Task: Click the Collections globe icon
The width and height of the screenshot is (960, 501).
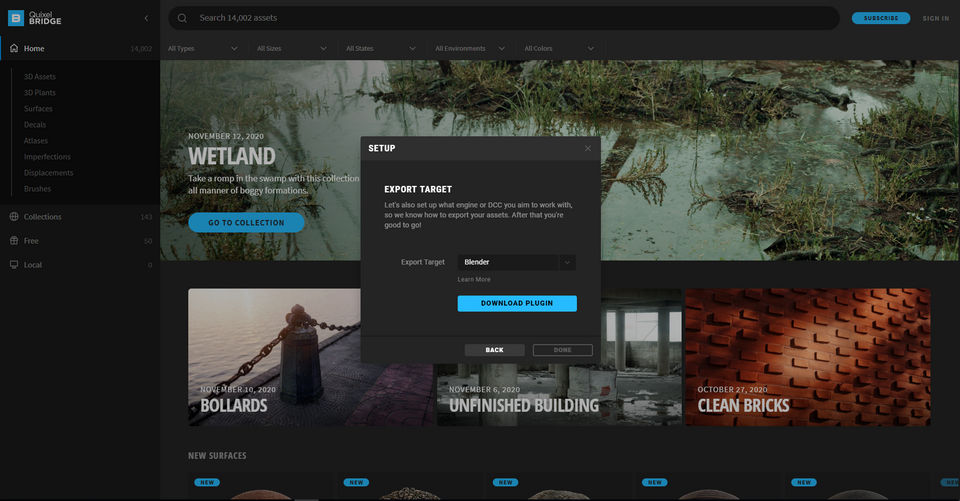Action: point(14,216)
